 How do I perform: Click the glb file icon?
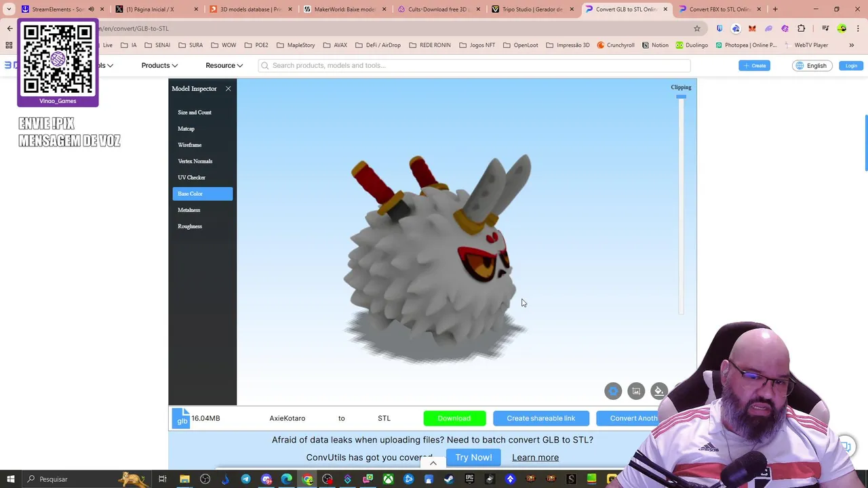pyautogui.click(x=182, y=418)
